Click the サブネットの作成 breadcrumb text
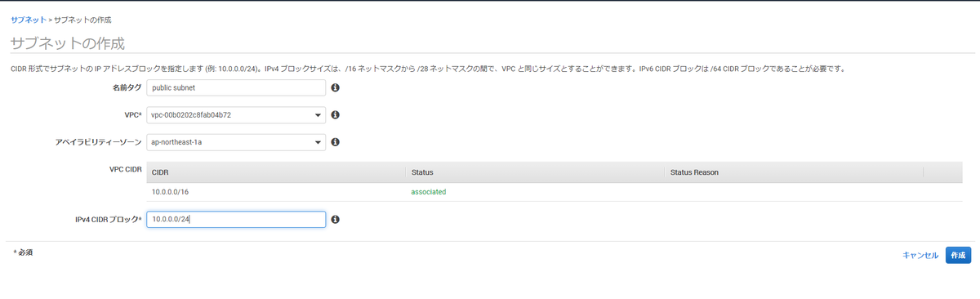This screenshot has width=980, height=299. tap(83, 19)
